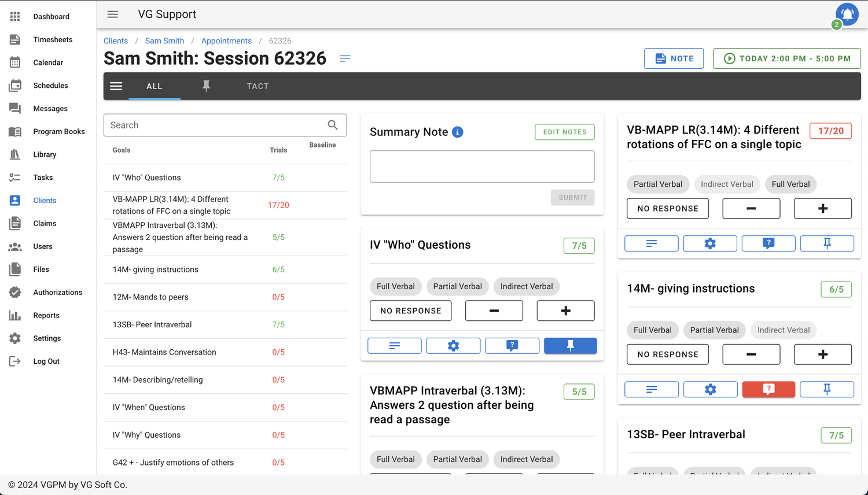This screenshot has width=868, height=495.
Task: Click the pin icon tab in session toolbar
Action: pos(206,86)
